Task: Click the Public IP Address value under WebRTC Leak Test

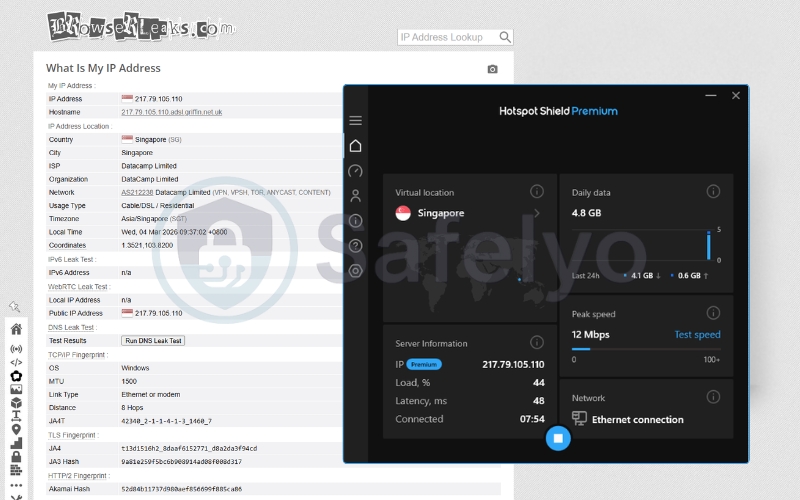Action: [158, 313]
